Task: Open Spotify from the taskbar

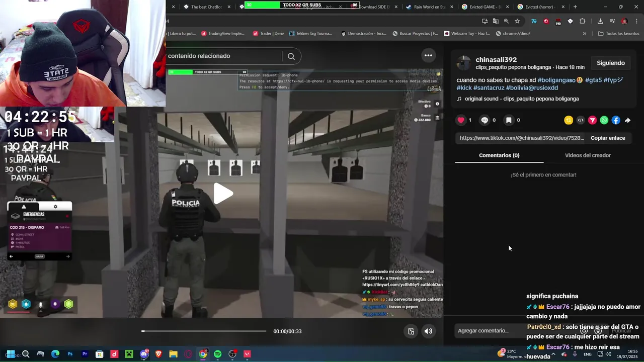Action: (x=217, y=354)
